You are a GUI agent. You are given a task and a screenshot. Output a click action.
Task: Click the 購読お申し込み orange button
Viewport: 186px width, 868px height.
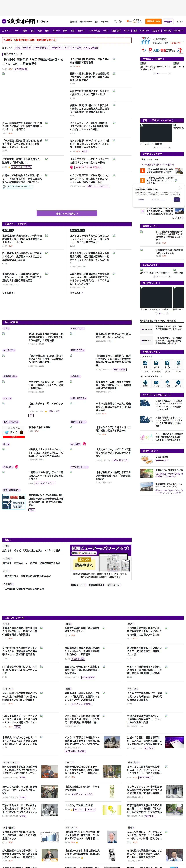153,21
